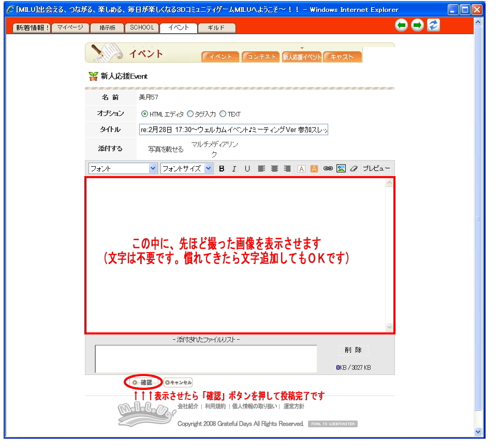Minimize the Internet Explorer window
This screenshot has height=448, width=499.
452,9
